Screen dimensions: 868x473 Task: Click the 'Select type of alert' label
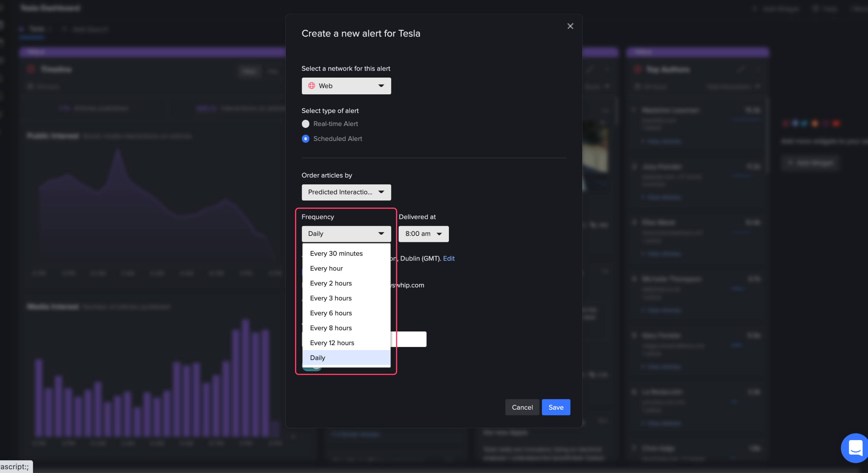[330, 110]
